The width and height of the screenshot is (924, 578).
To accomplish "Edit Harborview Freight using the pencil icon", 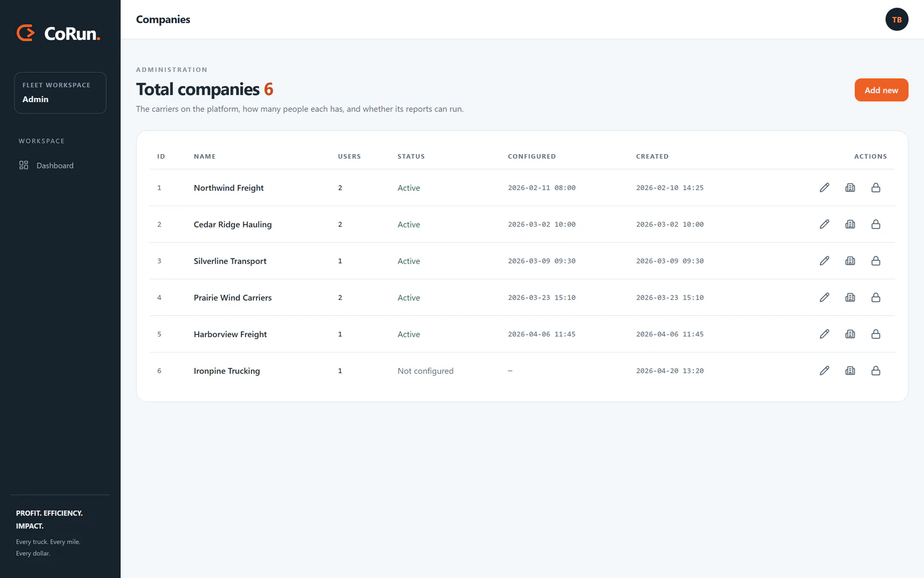I will [x=825, y=334].
